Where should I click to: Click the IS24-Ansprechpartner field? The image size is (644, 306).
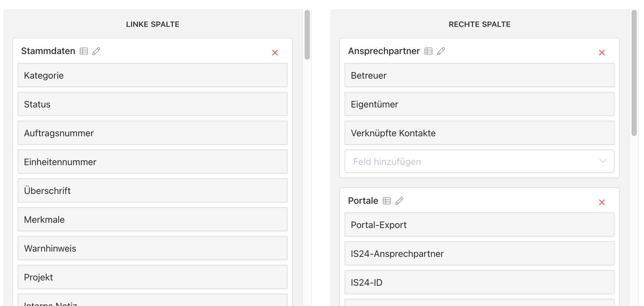(x=479, y=253)
